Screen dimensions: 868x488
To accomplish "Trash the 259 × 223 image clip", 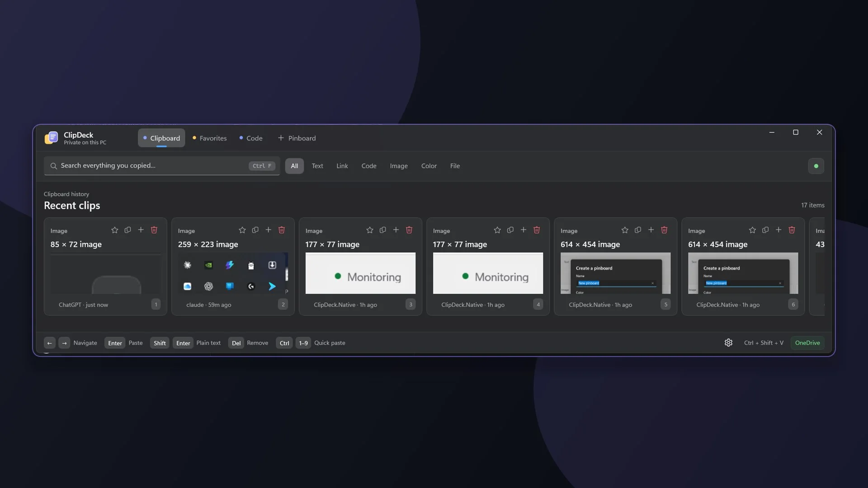I will [281, 230].
